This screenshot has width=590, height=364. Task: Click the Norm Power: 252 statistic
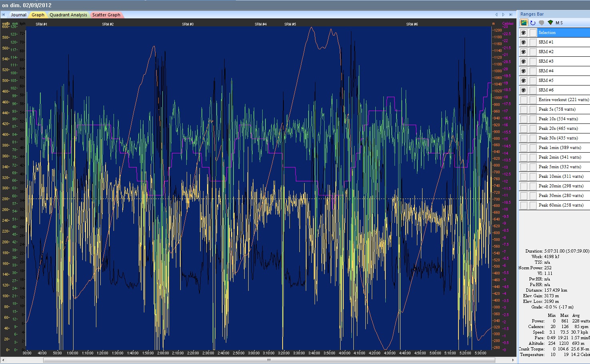(x=535, y=268)
